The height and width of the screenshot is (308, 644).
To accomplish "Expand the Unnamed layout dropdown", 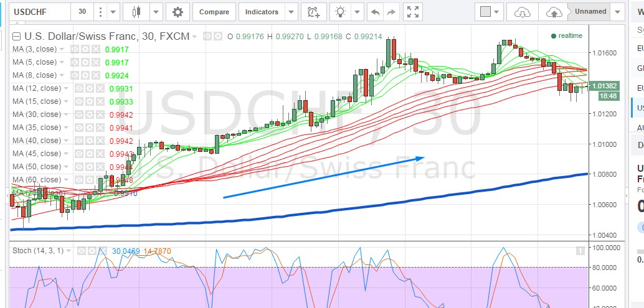I will [617, 12].
